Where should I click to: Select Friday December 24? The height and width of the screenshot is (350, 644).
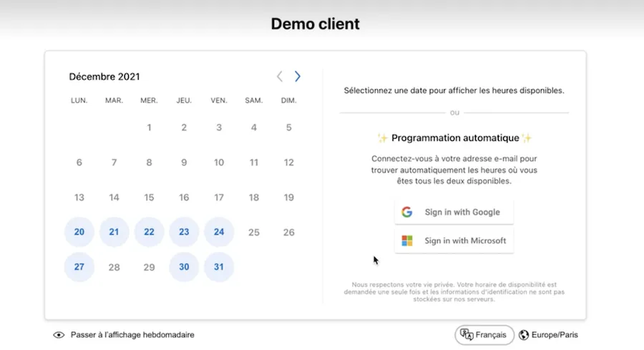pos(219,232)
